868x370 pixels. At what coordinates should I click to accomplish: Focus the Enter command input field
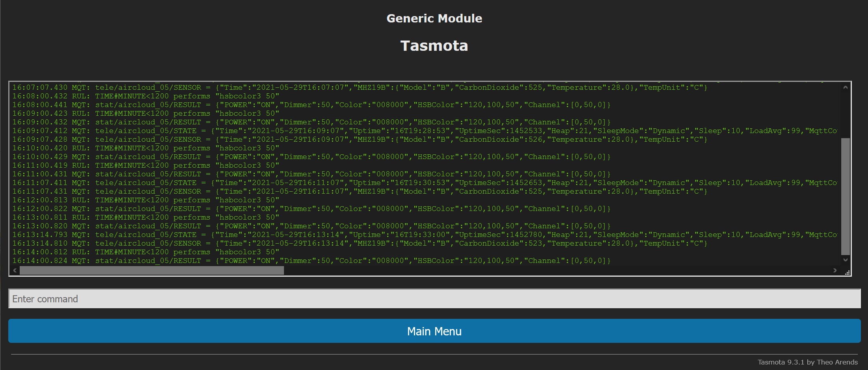point(434,299)
